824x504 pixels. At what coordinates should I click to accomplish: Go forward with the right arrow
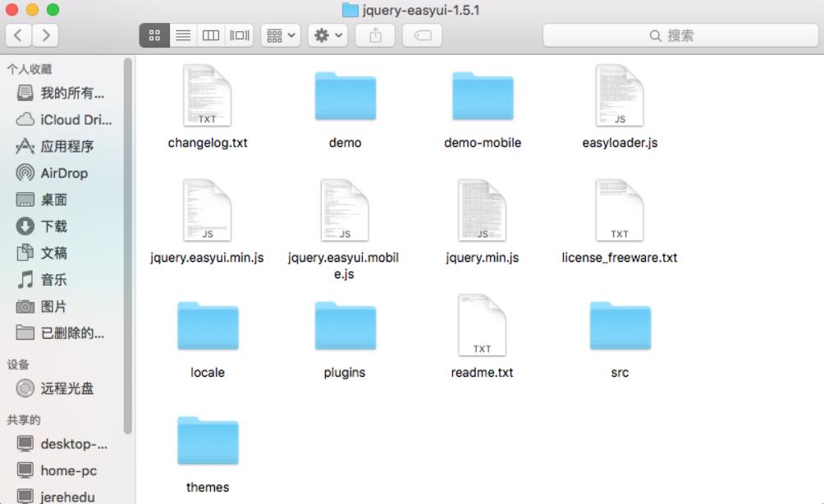click(45, 35)
